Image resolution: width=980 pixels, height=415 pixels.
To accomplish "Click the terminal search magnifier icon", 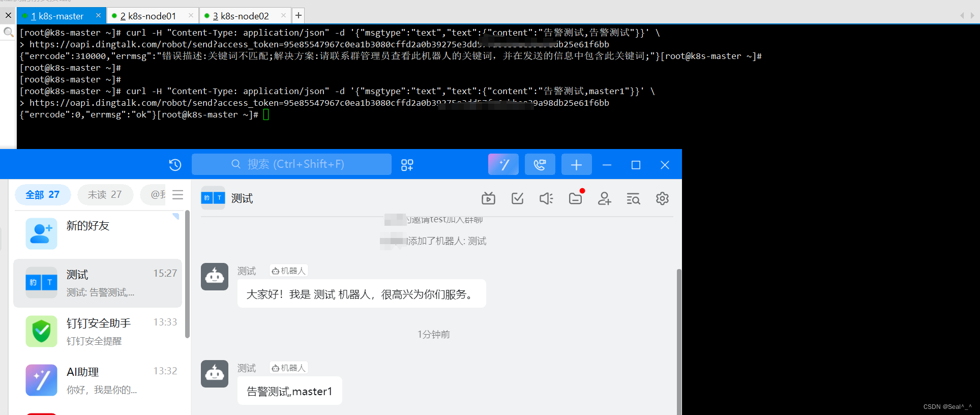I will pyautogui.click(x=8, y=33).
